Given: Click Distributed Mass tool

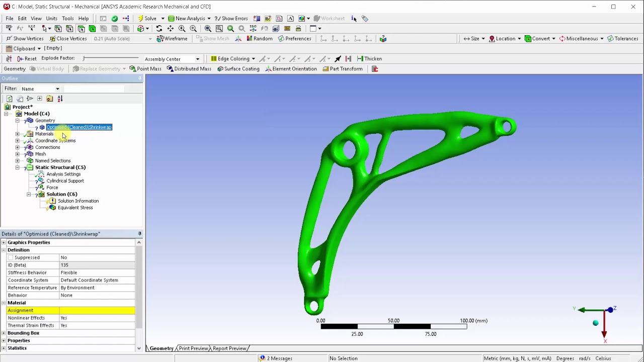Looking at the screenshot, I should (189, 69).
